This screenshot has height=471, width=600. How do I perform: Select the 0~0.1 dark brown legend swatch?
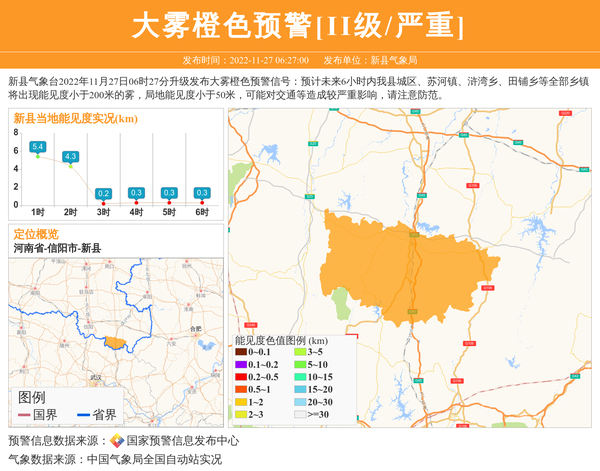240,352
